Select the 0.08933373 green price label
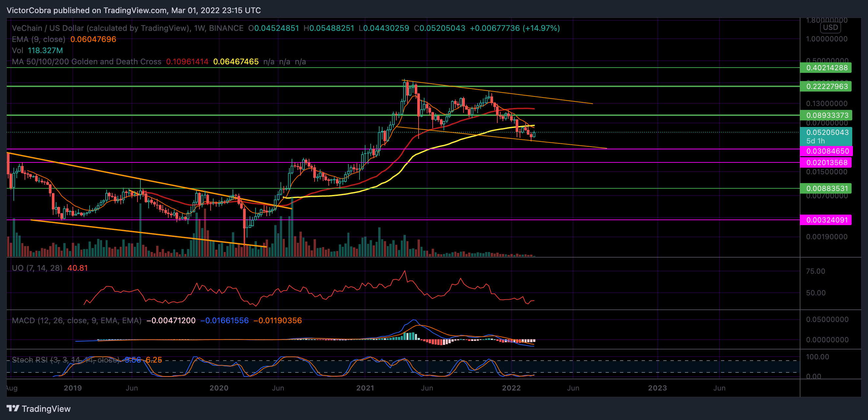This screenshot has height=420, width=868. 826,115
